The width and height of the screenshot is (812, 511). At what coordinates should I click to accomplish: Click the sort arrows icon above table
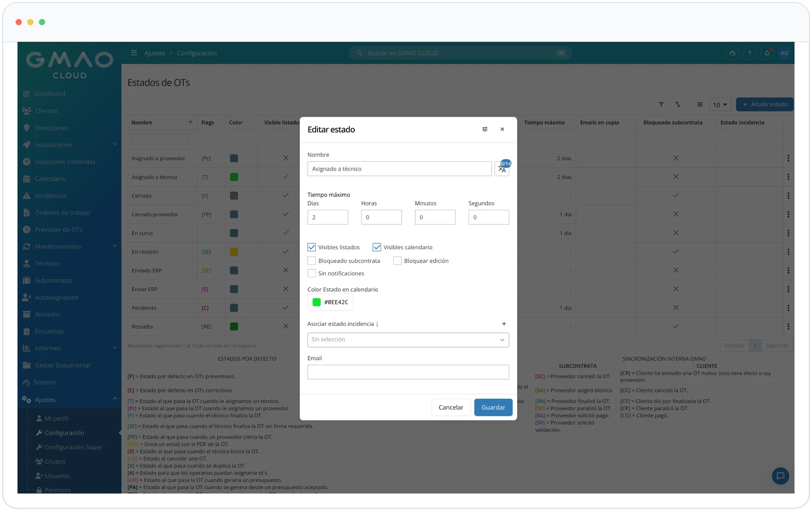click(678, 104)
